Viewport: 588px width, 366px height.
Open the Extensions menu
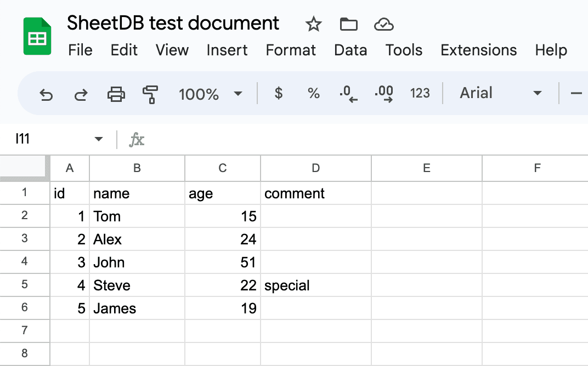(x=478, y=50)
